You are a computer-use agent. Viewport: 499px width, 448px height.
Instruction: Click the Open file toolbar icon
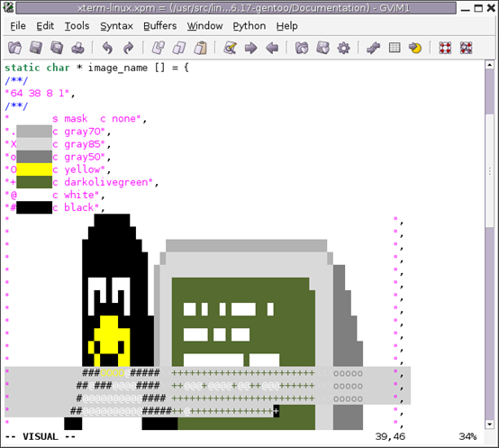click(x=14, y=48)
